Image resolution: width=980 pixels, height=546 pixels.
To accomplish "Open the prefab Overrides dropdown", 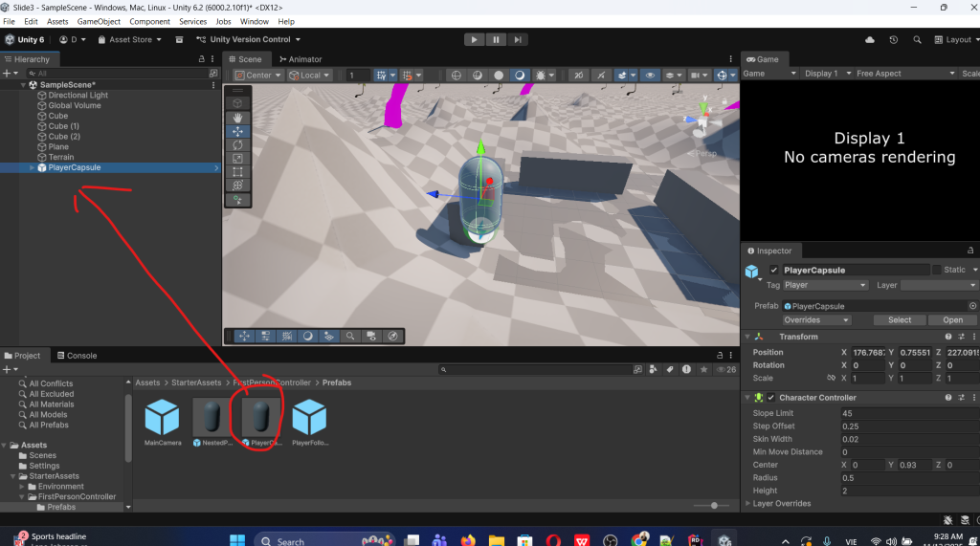I will click(816, 320).
